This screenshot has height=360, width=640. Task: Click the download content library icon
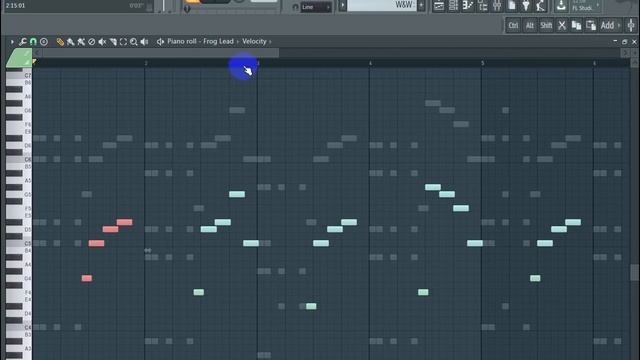click(561, 6)
